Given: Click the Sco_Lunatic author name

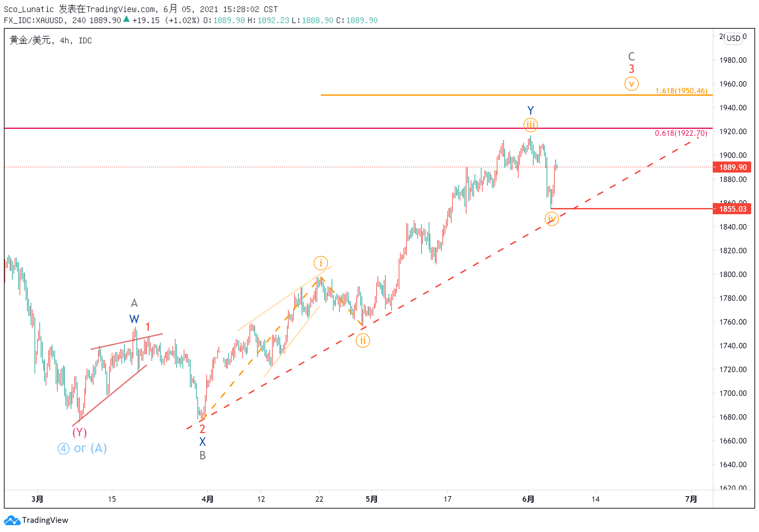Looking at the screenshot, I should point(29,9).
